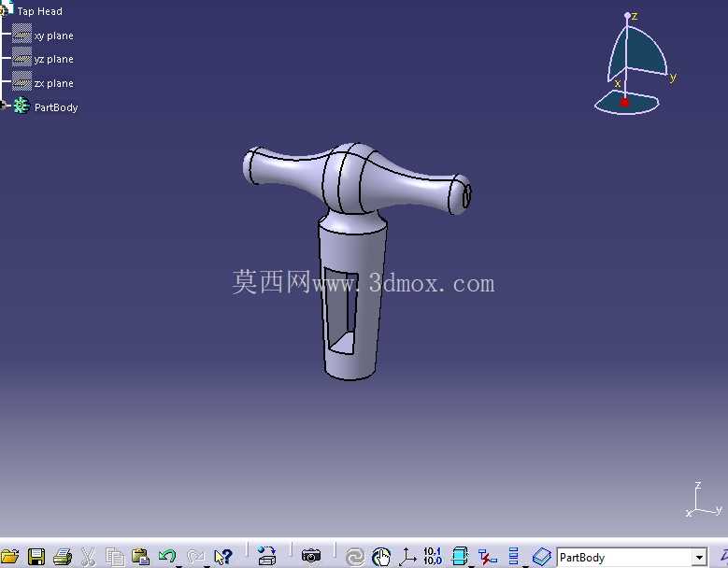
Task: Click the box icon with blue arrow
Action: click(x=266, y=556)
